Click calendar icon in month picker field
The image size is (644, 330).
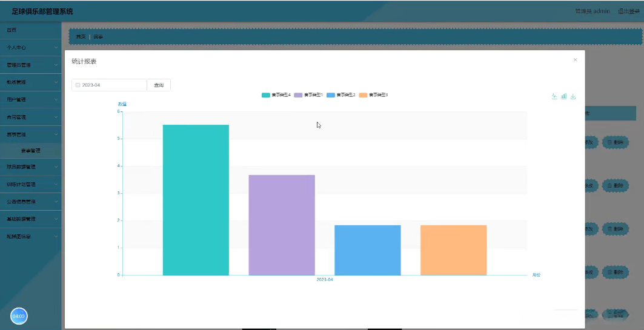78,85
